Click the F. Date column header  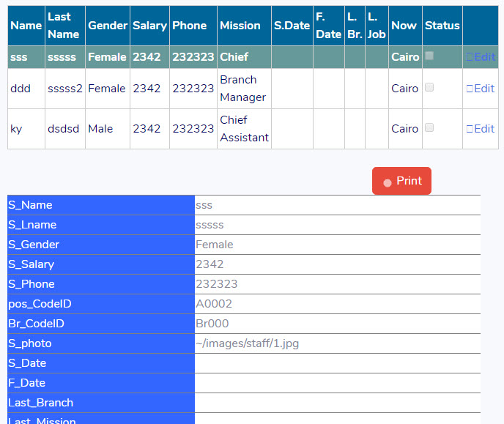[328, 26]
